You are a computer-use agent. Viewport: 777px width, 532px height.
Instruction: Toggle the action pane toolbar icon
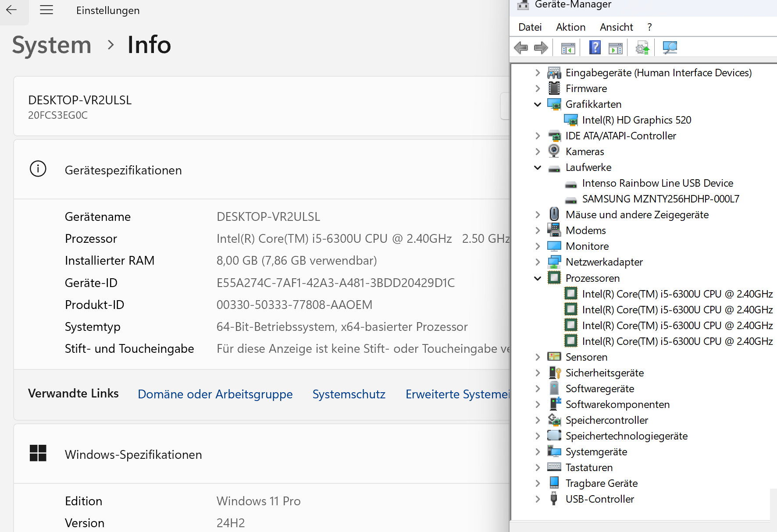pos(616,48)
